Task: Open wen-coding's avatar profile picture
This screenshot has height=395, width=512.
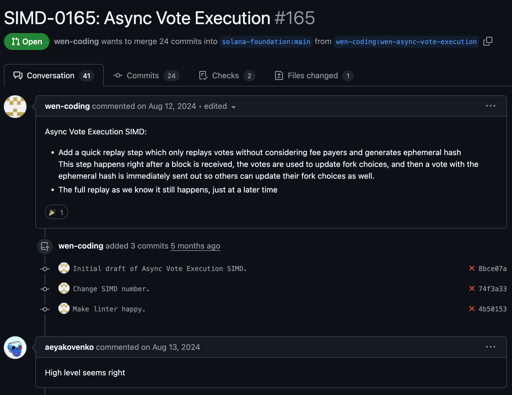Action: (x=15, y=107)
